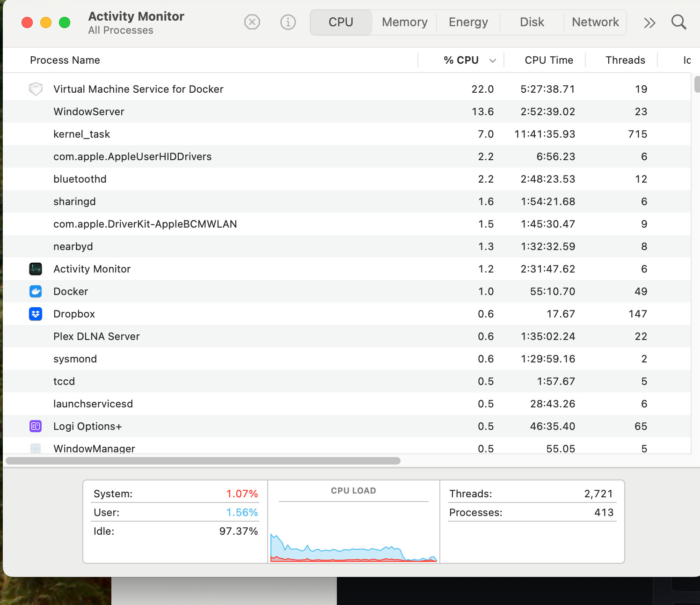Image resolution: width=700 pixels, height=605 pixels.
Task: Click the stop process (X) icon
Action: (x=252, y=22)
